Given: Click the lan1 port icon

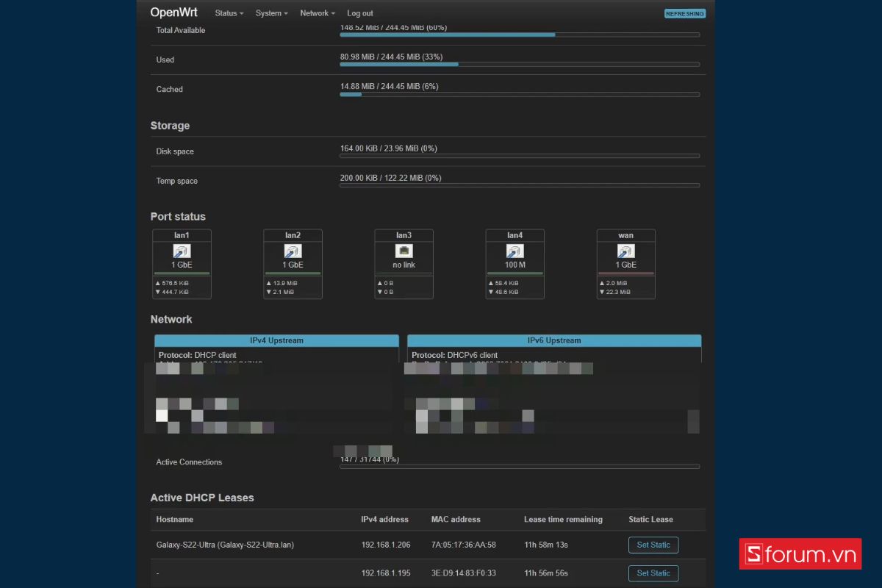Looking at the screenshot, I should (x=182, y=251).
